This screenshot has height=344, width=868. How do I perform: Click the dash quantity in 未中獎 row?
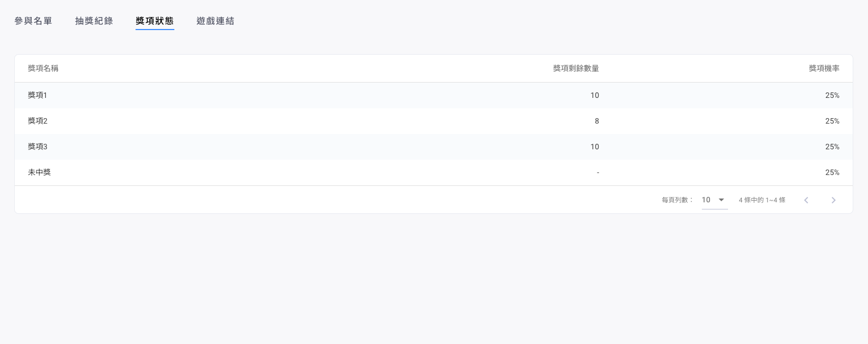point(597,172)
